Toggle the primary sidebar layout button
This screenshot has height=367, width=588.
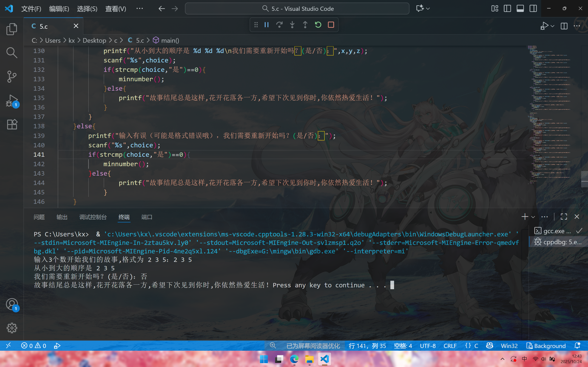507,9
